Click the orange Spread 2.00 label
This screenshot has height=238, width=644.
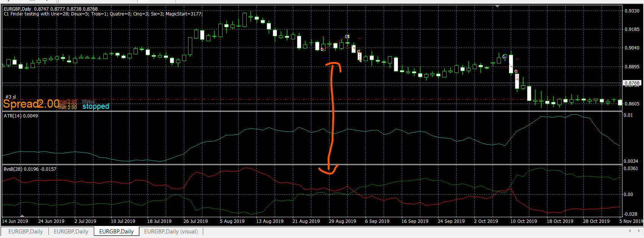coord(31,104)
